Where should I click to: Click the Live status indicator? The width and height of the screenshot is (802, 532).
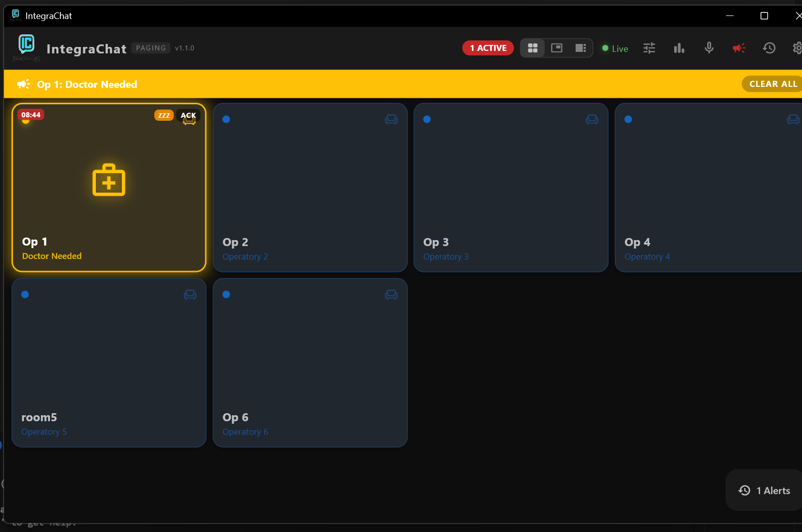coord(615,48)
